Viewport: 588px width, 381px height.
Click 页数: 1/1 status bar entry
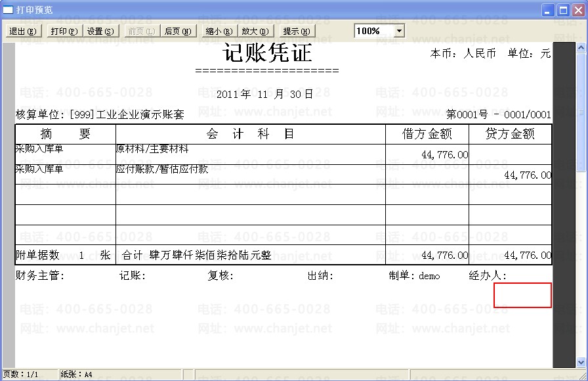[x=20, y=374]
